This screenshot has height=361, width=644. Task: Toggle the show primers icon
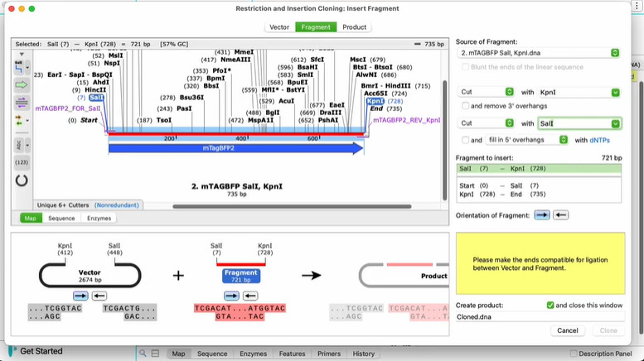point(22,103)
